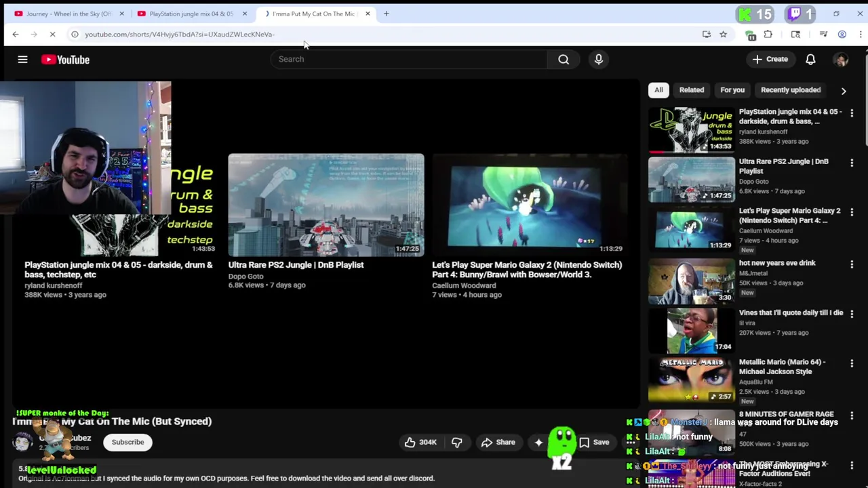This screenshot has height=488, width=868.
Task: Close the I'mma Put My Cat On The Mic tab
Action: click(x=368, y=14)
